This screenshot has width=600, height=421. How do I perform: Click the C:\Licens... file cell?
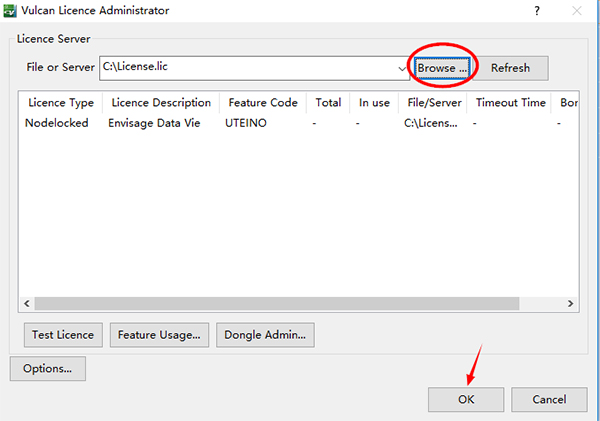click(430, 123)
